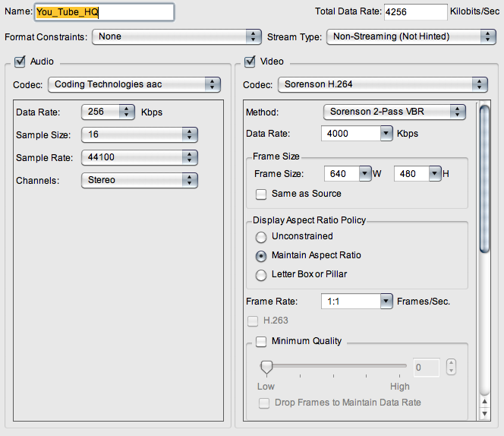Expand the Frame Rate combo arrow
Screen dimensions: 504x436
(386, 302)
